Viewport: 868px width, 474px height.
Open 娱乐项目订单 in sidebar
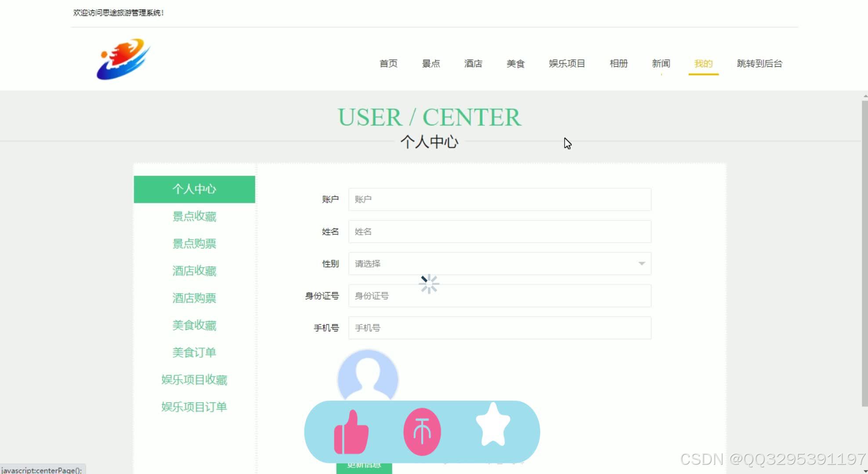tap(194, 407)
